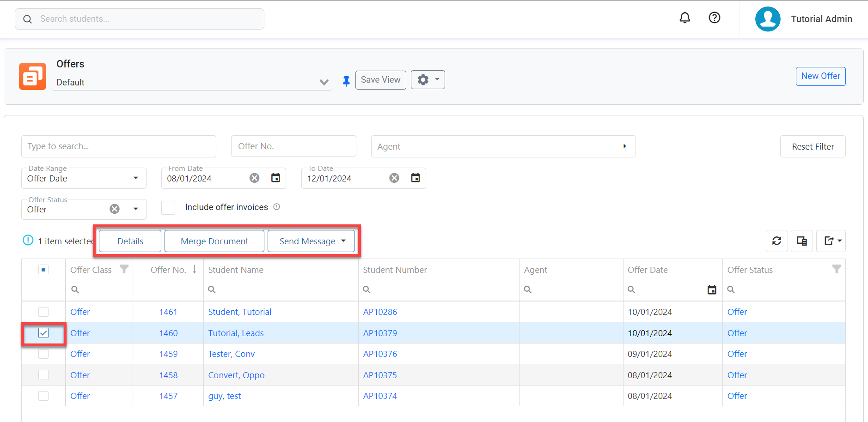Click search icon under Offer Class column
Screen dimensions: 868x422
[75, 289]
